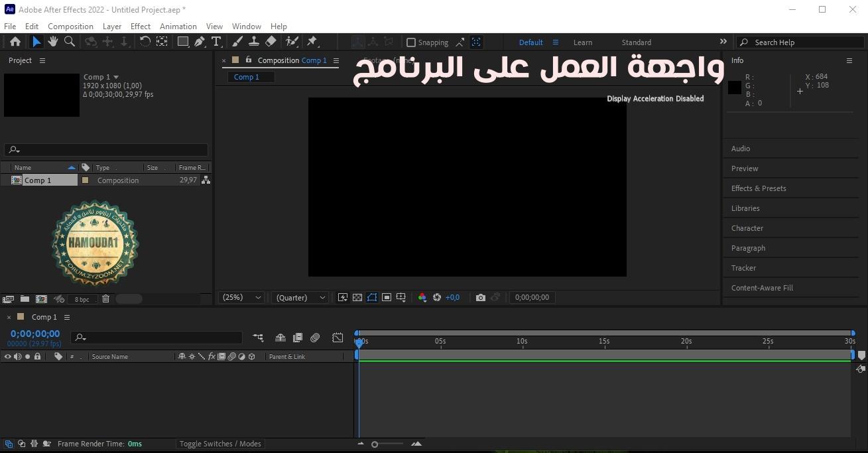Select the Pan Behind anchor point tool

pyautogui.click(x=162, y=42)
